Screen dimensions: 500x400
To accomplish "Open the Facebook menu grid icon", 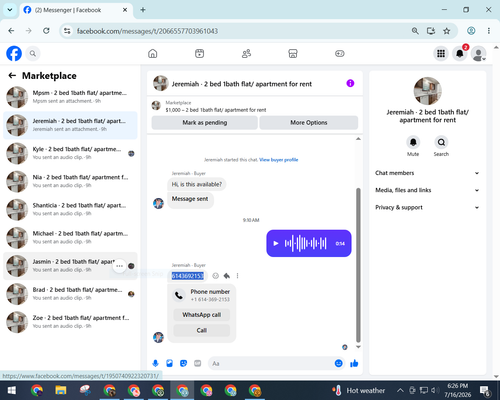I will coord(441,53).
